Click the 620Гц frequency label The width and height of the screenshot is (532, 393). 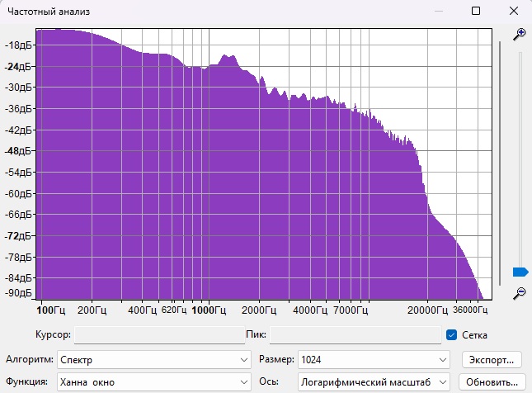pos(174,310)
